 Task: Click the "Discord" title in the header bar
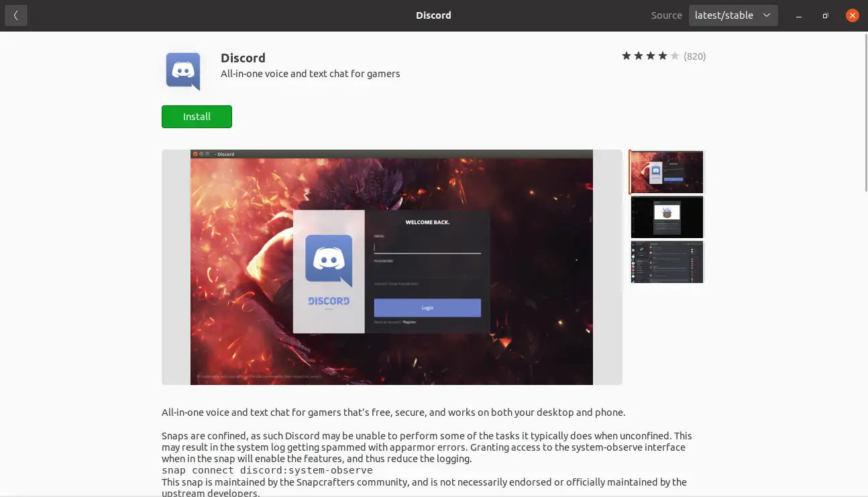433,15
